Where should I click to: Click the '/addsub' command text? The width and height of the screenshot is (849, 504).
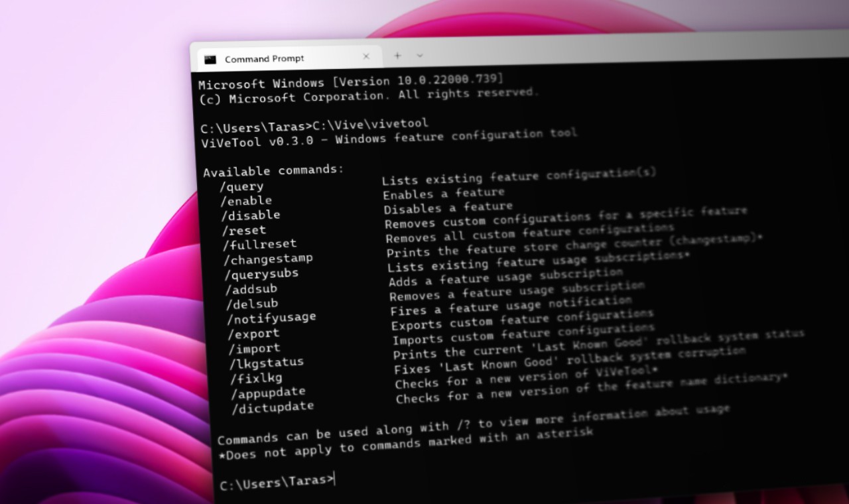point(251,289)
